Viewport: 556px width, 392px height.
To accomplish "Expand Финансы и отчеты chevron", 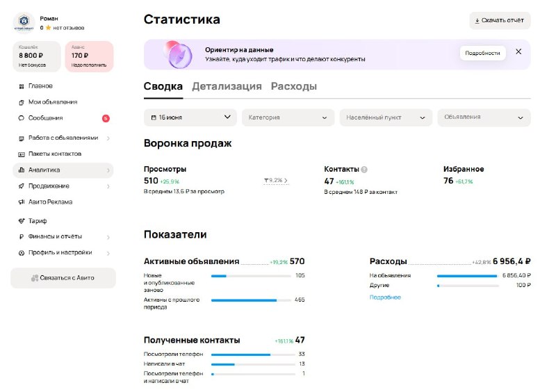I will 108,237.
